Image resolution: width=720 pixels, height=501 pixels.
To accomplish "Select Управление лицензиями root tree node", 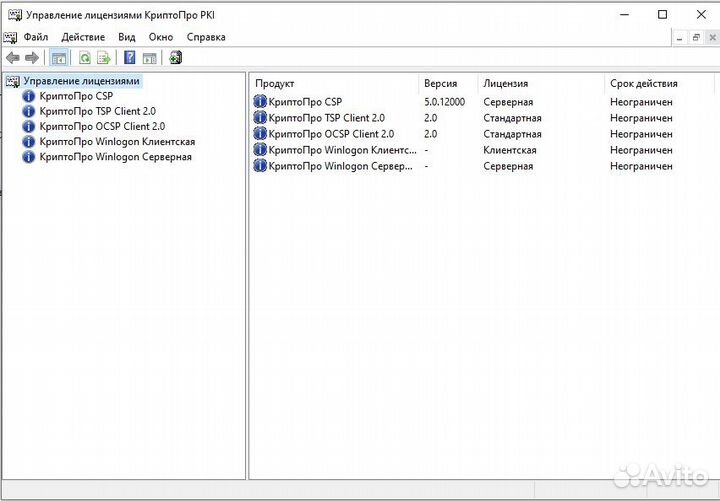I will pyautogui.click(x=81, y=81).
